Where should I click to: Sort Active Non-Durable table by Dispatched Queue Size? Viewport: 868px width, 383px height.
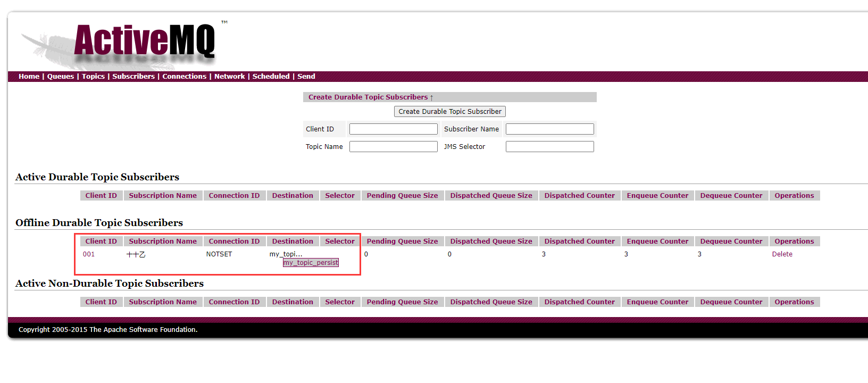(x=491, y=302)
